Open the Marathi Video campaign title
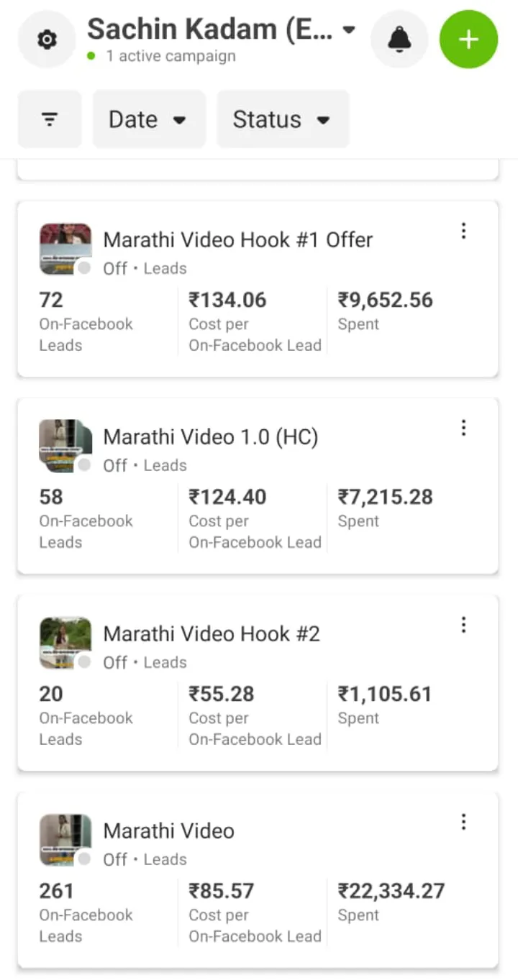This screenshot has width=518, height=980. click(x=169, y=830)
